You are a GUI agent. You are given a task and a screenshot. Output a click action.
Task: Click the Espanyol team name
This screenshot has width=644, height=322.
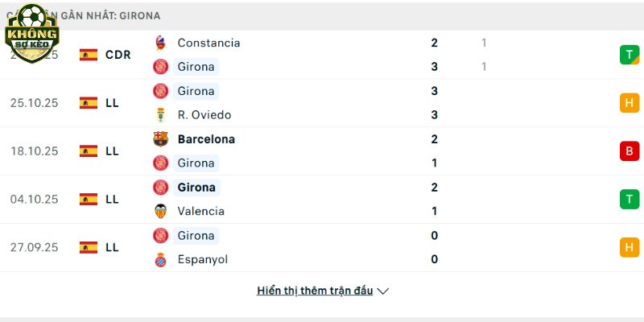click(202, 260)
